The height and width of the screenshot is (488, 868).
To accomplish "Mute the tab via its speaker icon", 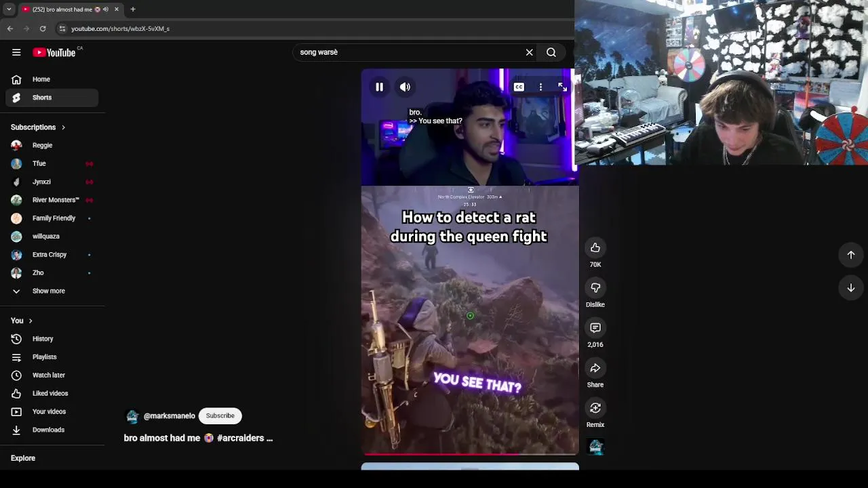I will 105,9.
